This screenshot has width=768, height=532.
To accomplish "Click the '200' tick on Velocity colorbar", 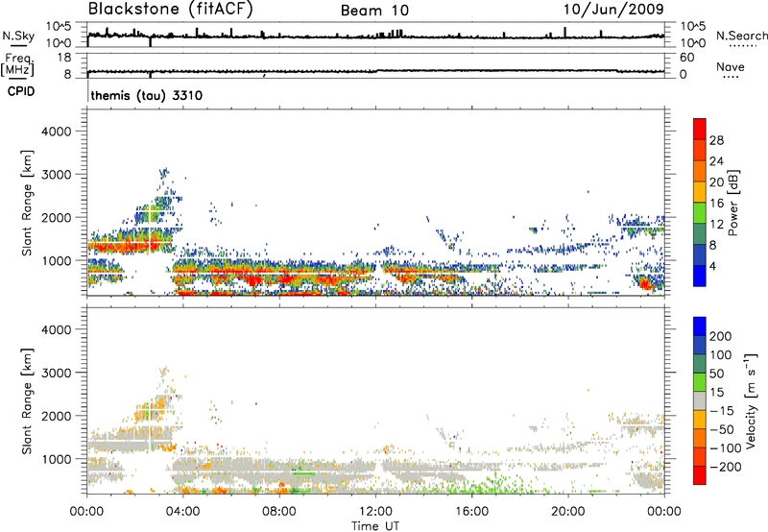I will click(721, 336).
